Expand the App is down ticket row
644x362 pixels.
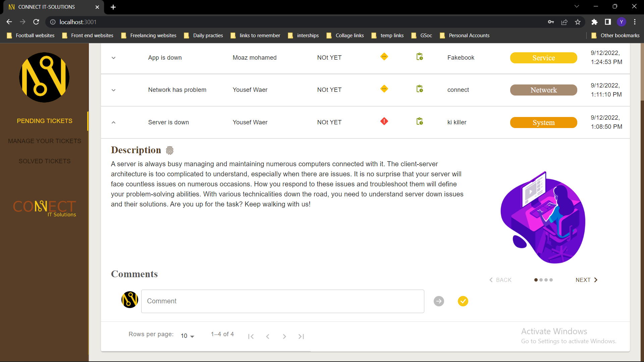tap(113, 58)
